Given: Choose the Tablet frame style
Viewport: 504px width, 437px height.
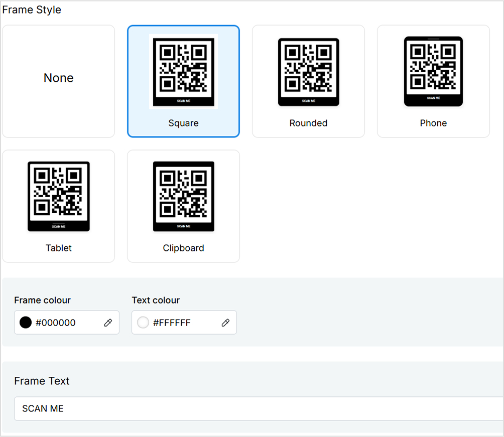Looking at the screenshot, I should (x=59, y=206).
